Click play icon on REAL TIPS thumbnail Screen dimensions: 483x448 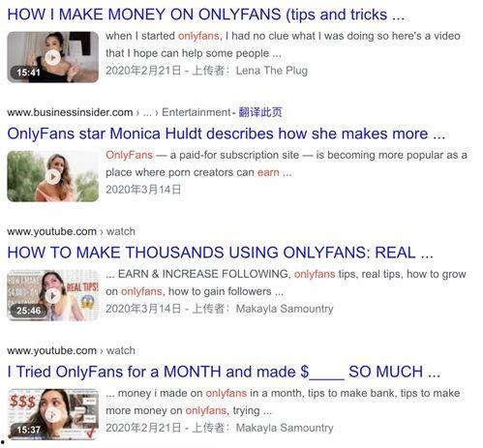tap(52, 295)
